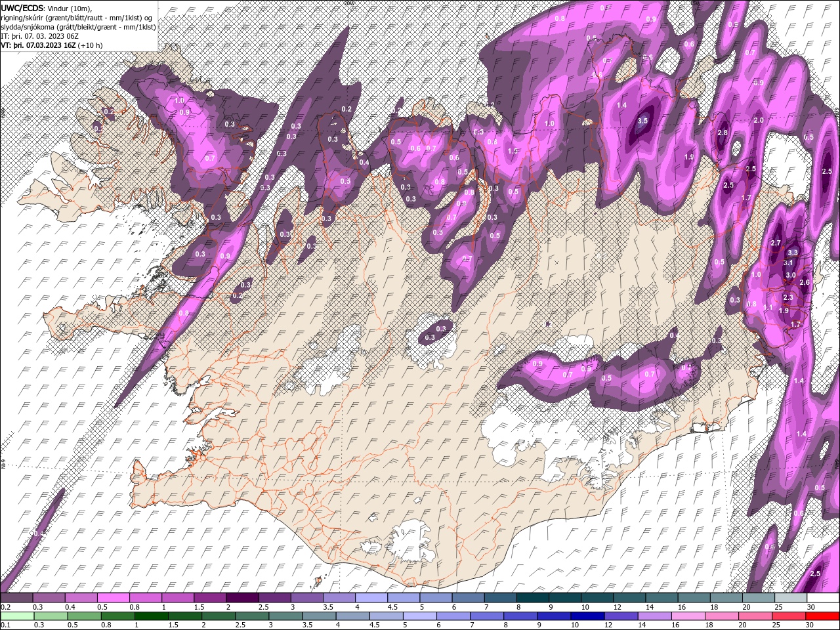Pick the pale green 0.1 rain legend swatch

(x=17, y=616)
